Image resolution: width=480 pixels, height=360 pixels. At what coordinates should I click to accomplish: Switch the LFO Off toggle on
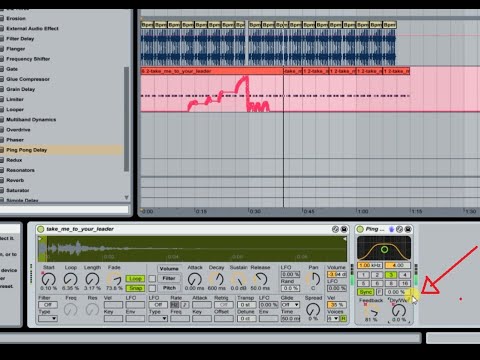click(x=158, y=305)
